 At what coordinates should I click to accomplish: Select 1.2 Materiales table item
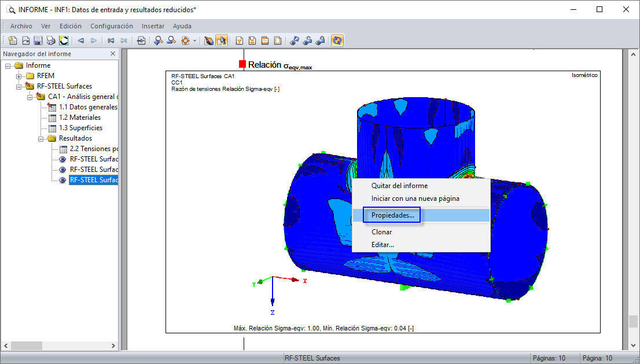pyautogui.click(x=80, y=117)
